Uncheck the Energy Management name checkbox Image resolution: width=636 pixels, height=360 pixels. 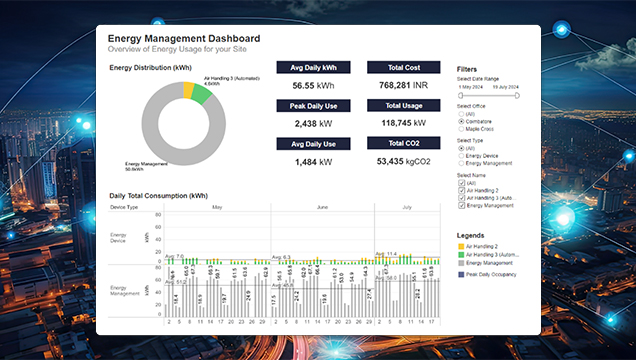(x=462, y=206)
